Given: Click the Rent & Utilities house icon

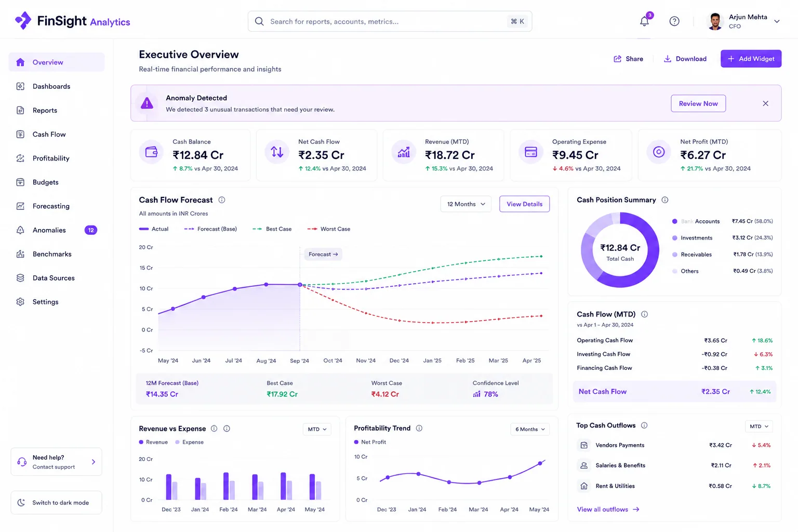Looking at the screenshot, I should [584, 486].
